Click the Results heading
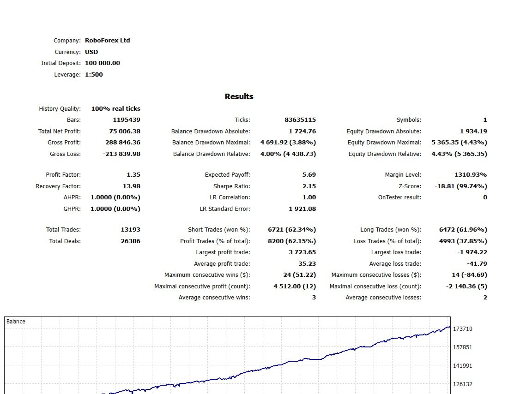 tap(239, 96)
